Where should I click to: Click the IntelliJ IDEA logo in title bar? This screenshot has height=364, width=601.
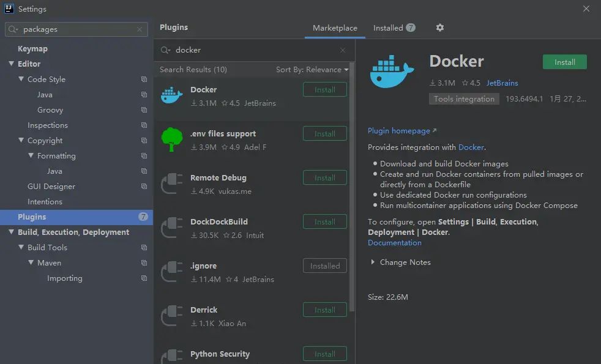coord(8,8)
